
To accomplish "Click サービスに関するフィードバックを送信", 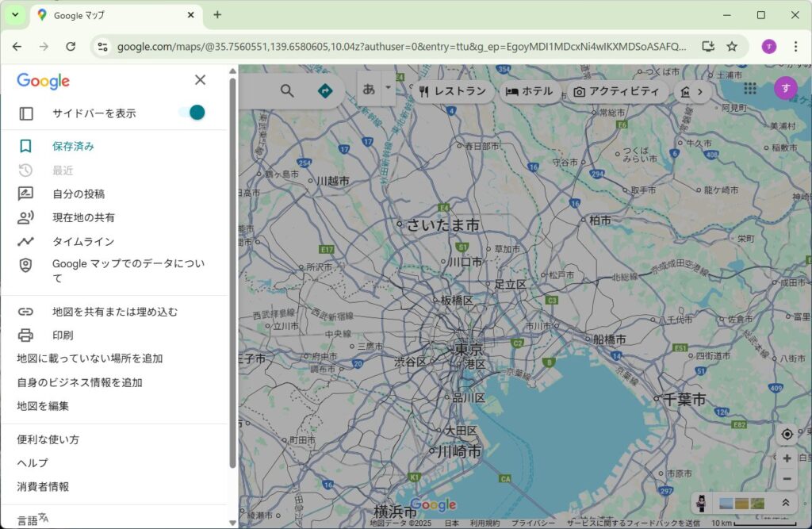I will (633, 523).
